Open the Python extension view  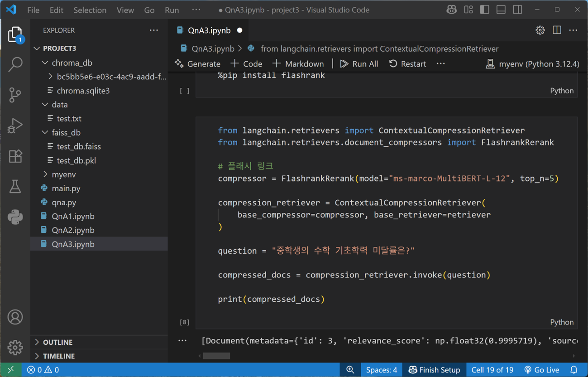(15, 217)
